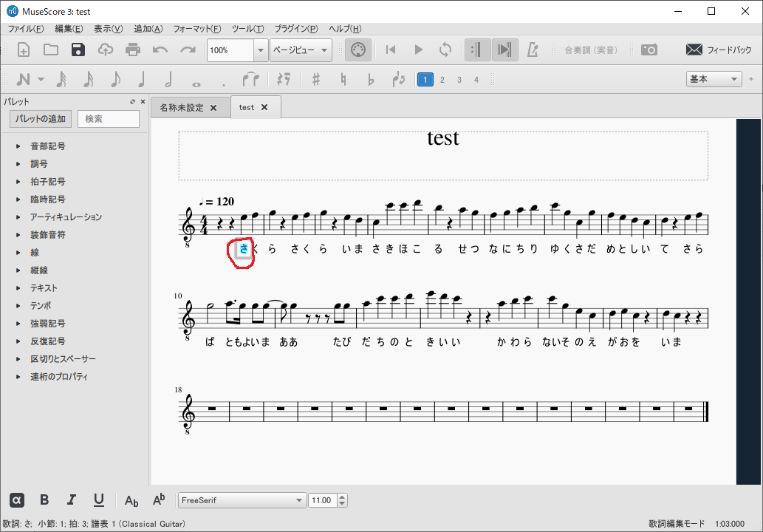
Task: Rewind playback to start
Action: click(x=390, y=50)
